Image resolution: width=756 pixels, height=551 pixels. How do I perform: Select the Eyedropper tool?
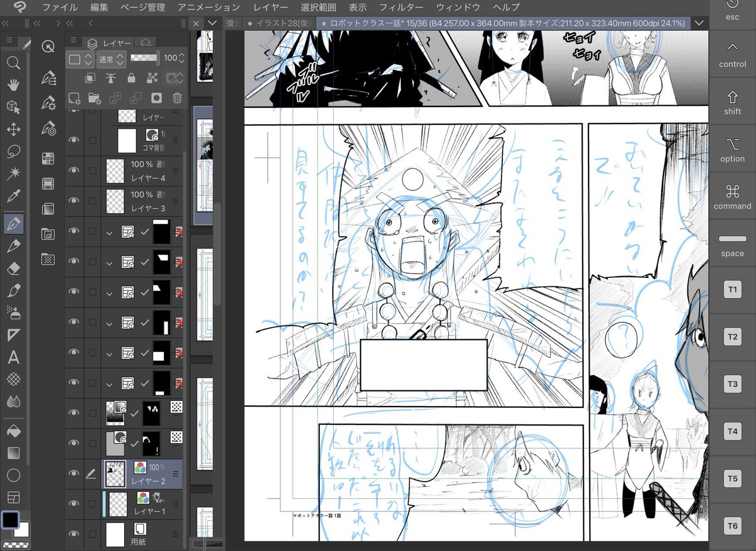13,195
